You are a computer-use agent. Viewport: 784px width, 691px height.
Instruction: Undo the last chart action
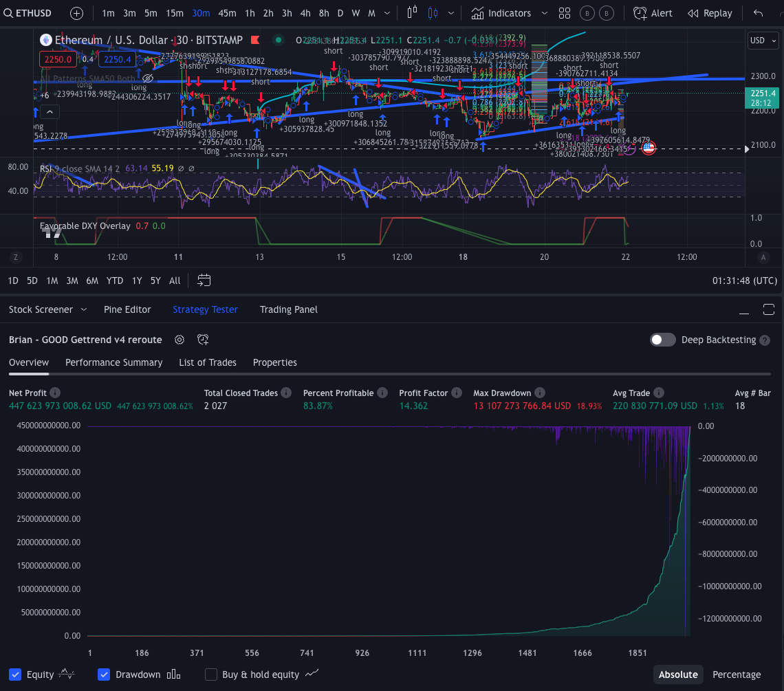[759, 12]
